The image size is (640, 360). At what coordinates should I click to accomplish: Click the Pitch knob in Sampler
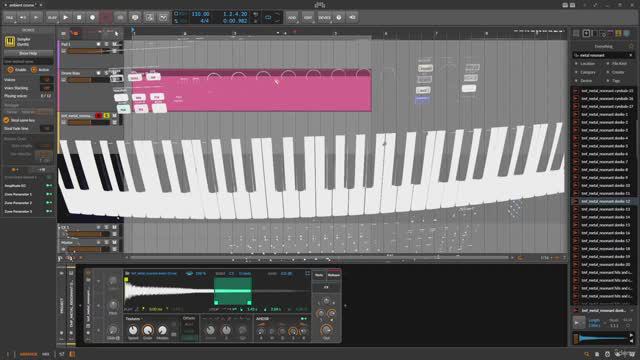[x=113, y=305]
